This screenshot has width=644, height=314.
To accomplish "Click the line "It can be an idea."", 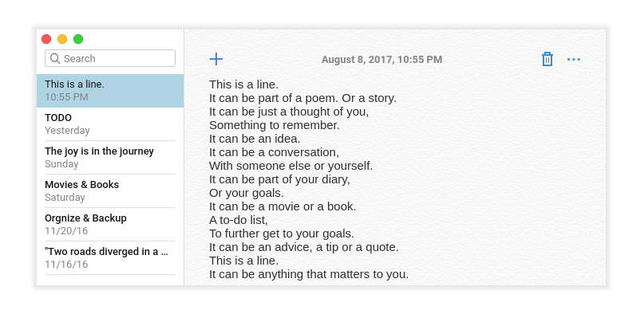I will 255,139.
